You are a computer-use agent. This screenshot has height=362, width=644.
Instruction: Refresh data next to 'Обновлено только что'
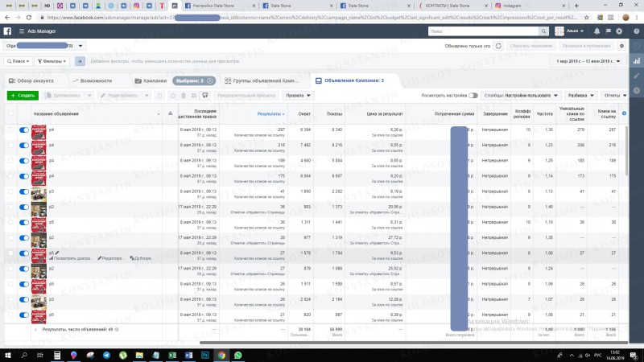498,46
